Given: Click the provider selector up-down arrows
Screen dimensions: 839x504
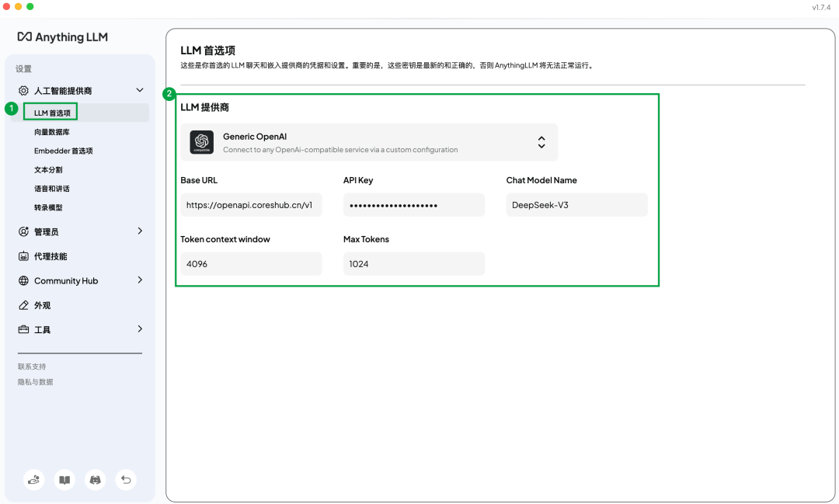Looking at the screenshot, I should [x=541, y=142].
